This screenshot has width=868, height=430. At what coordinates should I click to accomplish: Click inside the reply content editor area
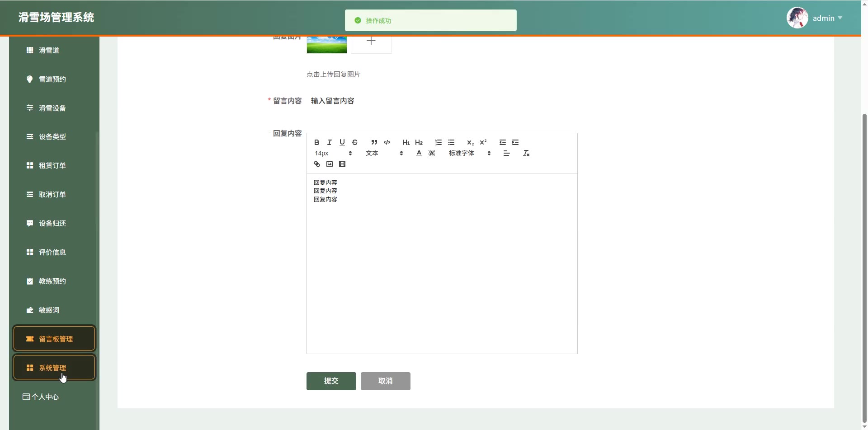[442, 263]
